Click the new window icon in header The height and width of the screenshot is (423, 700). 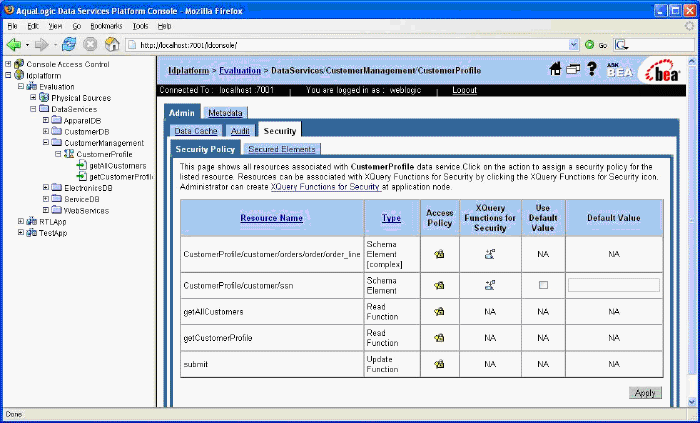pyautogui.click(x=573, y=70)
